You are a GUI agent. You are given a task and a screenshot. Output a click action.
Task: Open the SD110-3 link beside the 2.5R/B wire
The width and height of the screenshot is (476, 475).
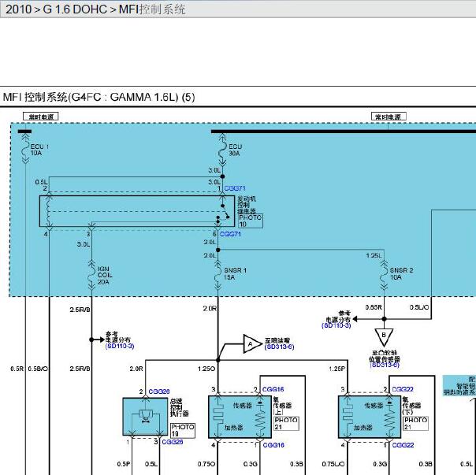(x=120, y=346)
